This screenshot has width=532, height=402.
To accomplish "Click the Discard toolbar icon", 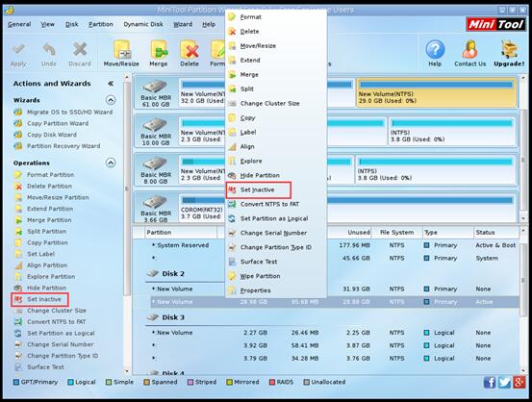I will [80, 54].
